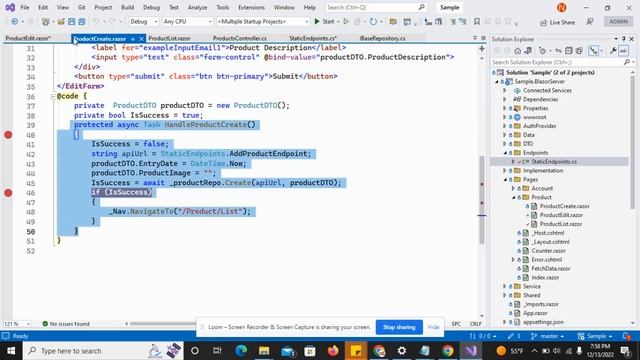This screenshot has height=360, width=640.
Task: Select ProductList.razor in Solution Explorer
Action: (561, 224)
